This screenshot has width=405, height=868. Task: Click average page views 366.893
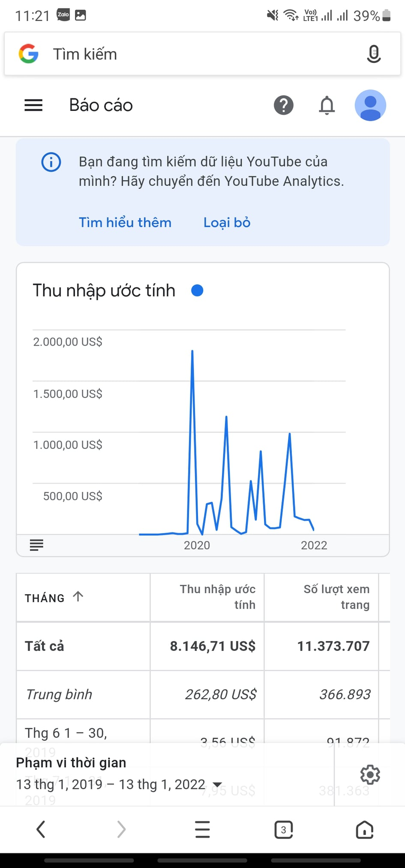coord(345,695)
